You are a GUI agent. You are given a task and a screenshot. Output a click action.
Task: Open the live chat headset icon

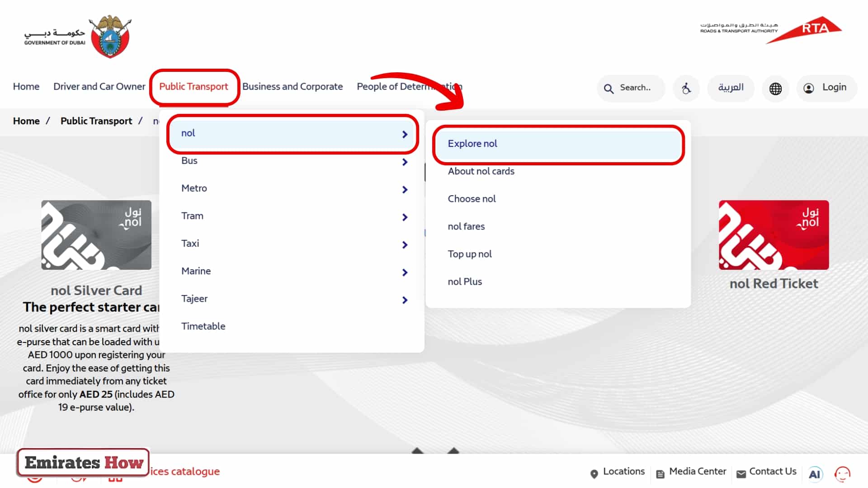pyautogui.click(x=842, y=474)
